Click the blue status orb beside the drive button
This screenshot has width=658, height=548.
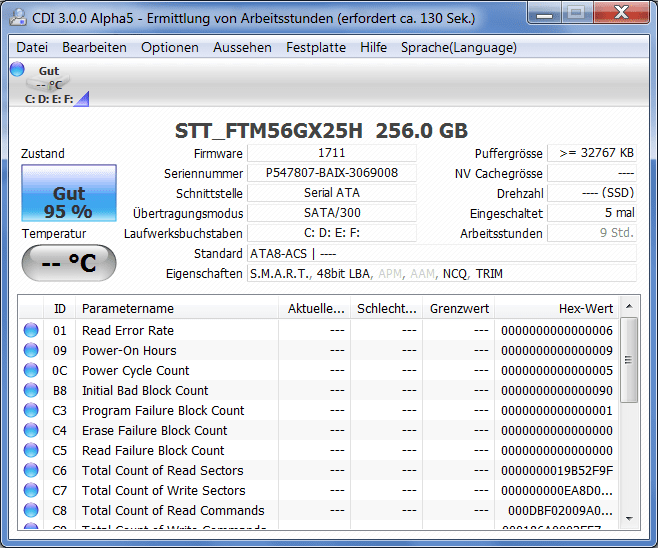point(17,69)
